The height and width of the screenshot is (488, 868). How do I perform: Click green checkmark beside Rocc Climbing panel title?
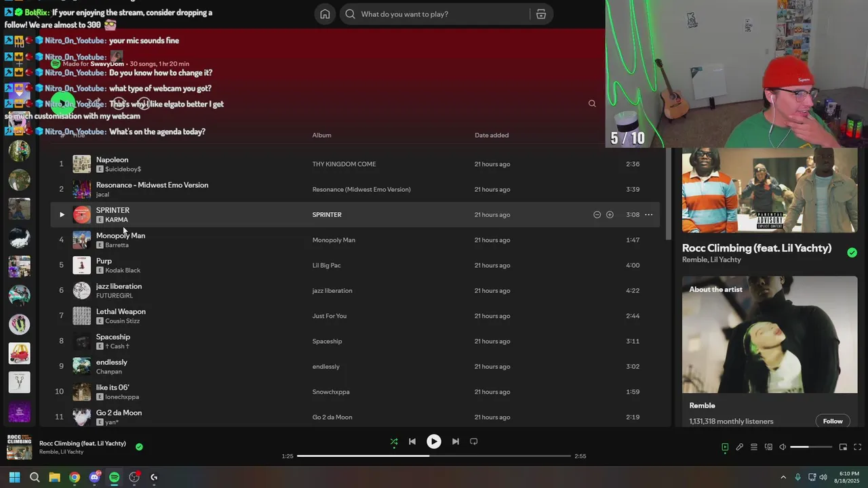point(852,253)
